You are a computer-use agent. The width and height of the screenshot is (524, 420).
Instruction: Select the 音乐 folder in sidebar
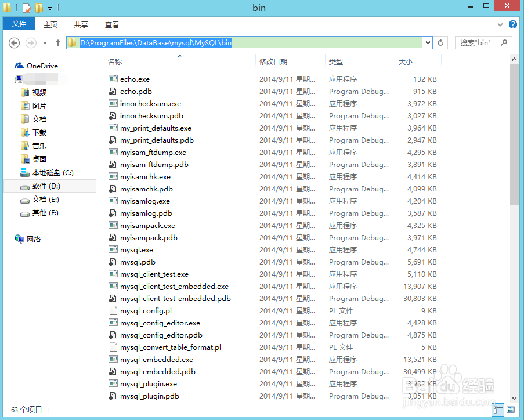pos(34,146)
